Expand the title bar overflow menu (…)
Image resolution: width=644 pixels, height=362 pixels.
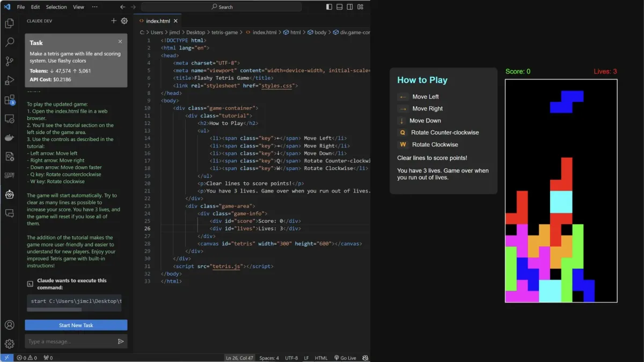click(95, 7)
